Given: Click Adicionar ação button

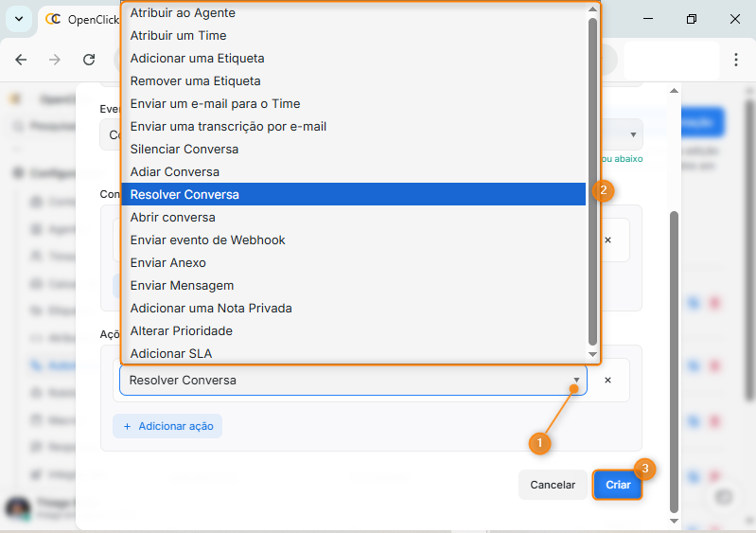Looking at the screenshot, I should (167, 426).
